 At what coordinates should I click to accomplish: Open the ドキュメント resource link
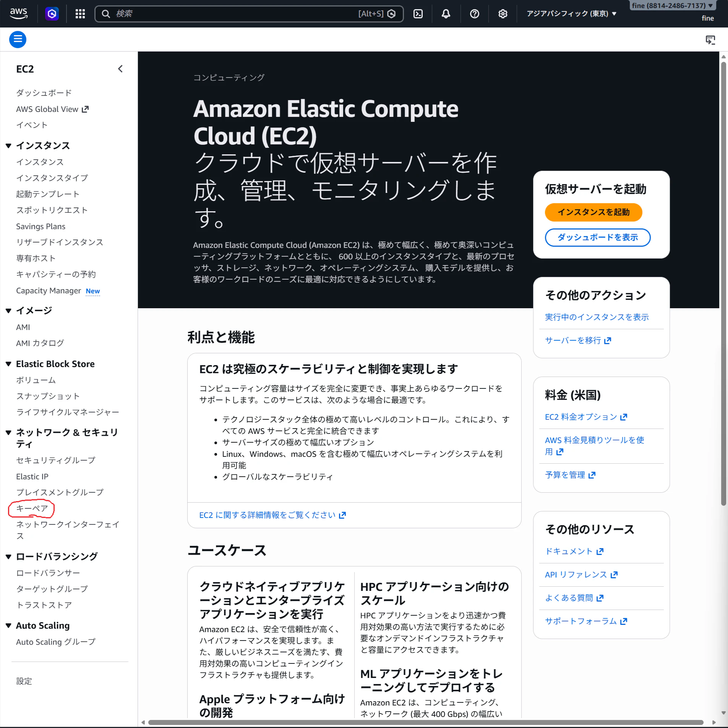pos(574,551)
